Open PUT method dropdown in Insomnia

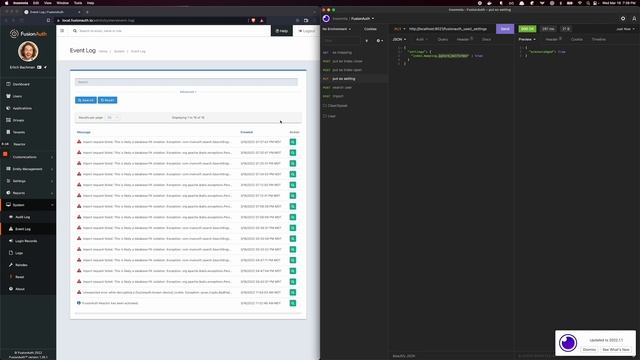[400, 29]
